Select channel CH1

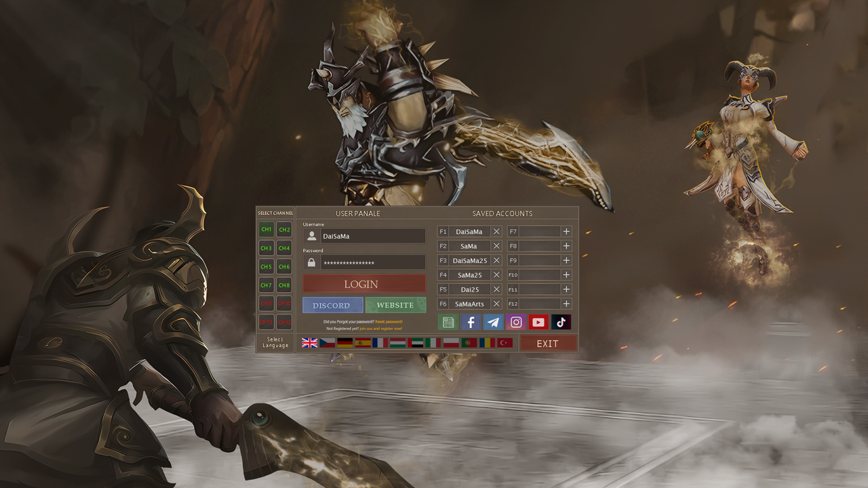pyautogui.click(x=266, y=229)
